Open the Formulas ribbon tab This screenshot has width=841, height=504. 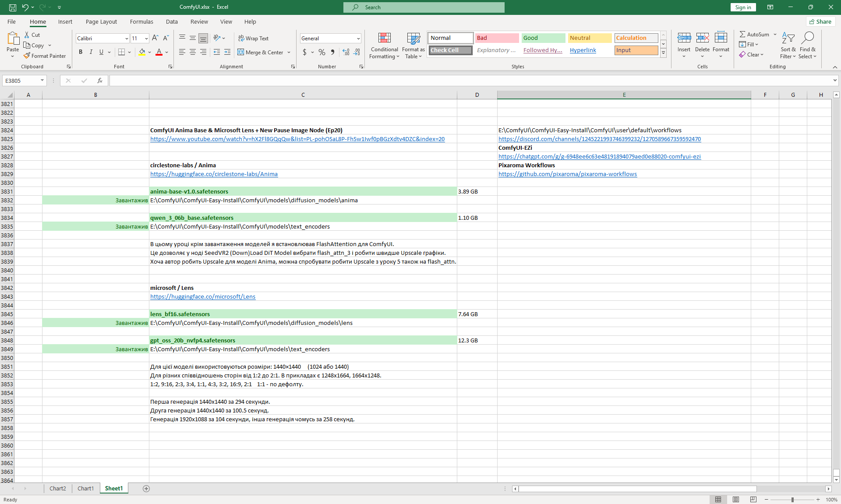tap(141, 21)
